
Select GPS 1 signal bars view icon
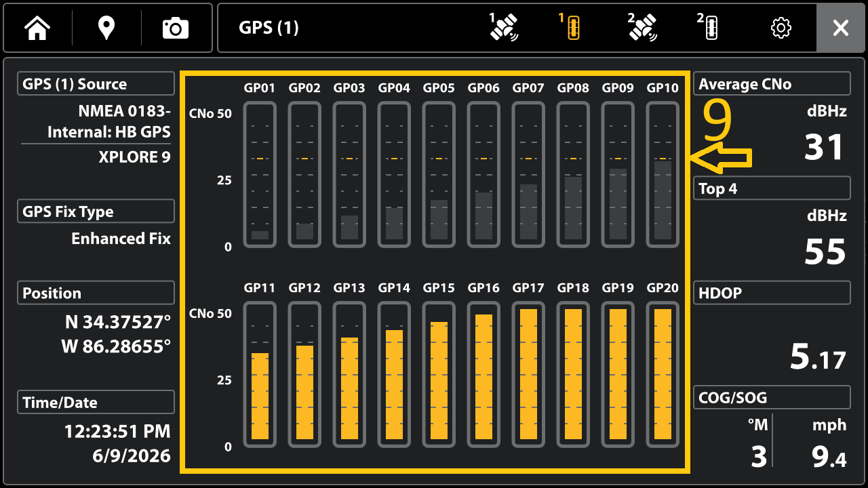click(x=572, y=28)
